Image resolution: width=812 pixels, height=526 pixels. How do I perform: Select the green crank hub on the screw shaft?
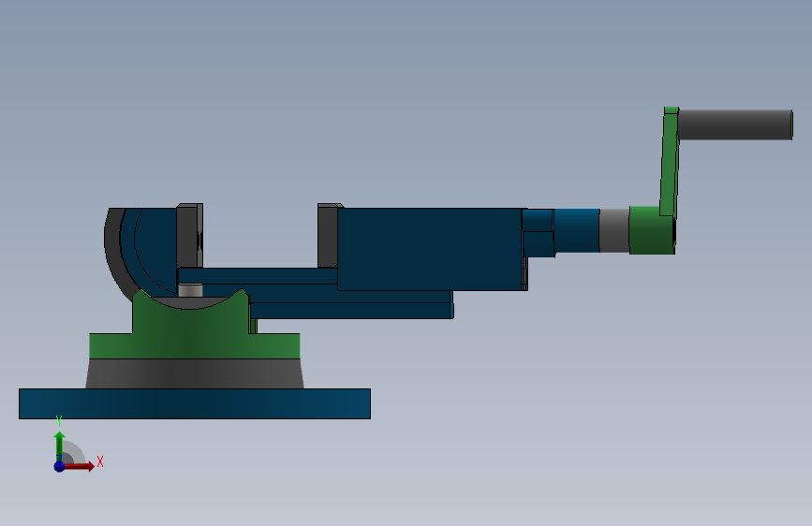[x=652, y=230]
